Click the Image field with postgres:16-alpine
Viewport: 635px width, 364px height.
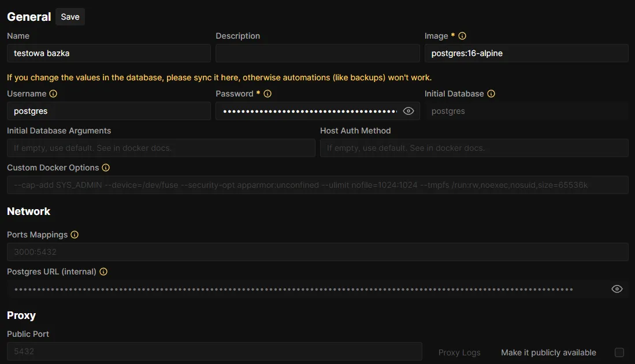click(526, 53)
